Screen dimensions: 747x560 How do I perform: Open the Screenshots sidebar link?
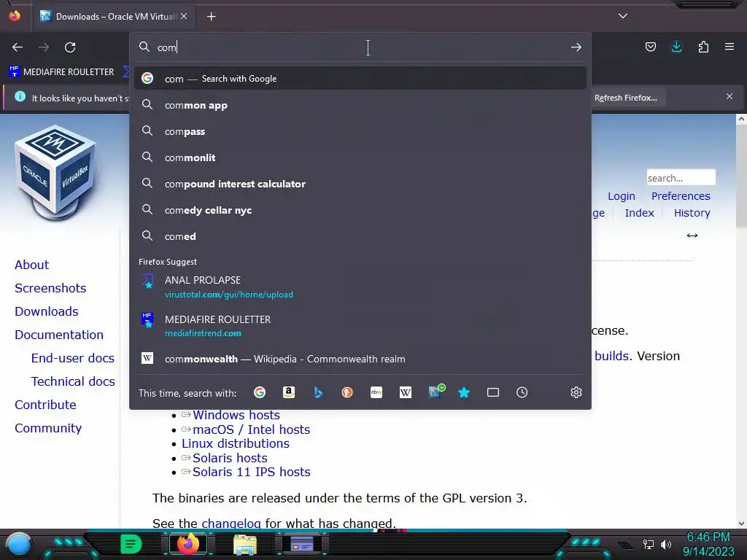click(50, 288)
